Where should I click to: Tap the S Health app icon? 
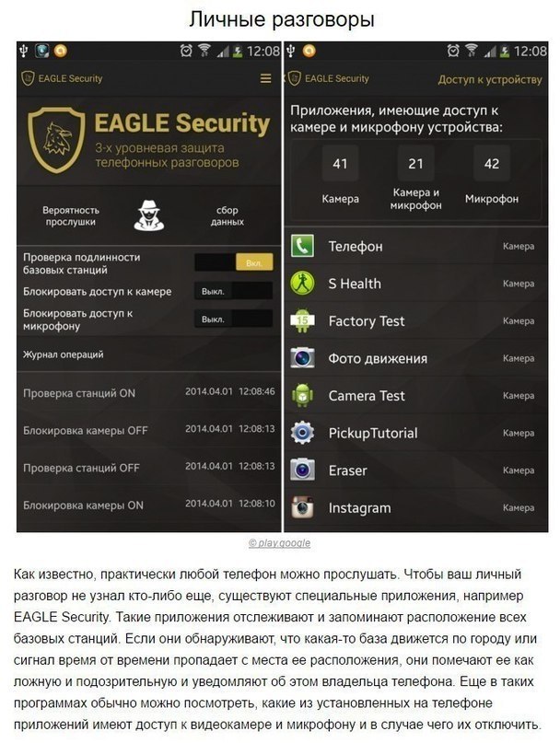(302, 284)
